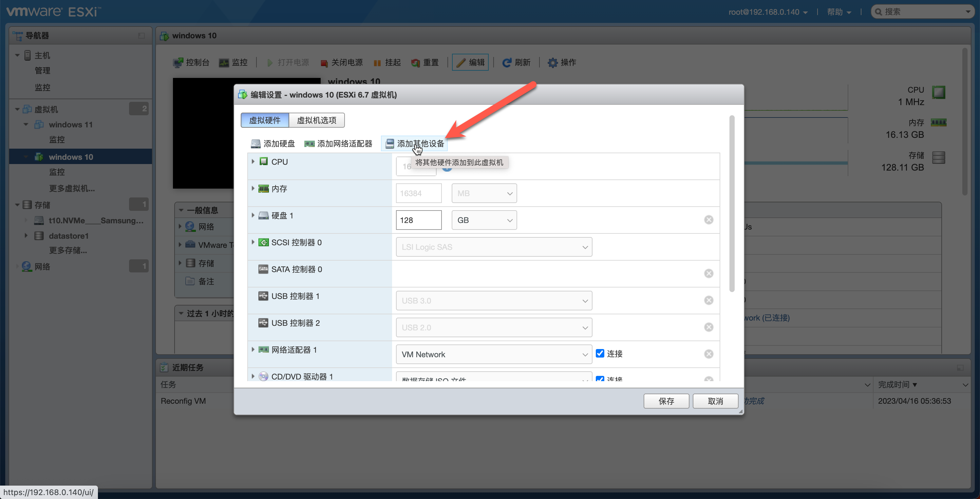Switch to VM Options (虚拟机选项) tab
Viewport: 980px width, 499px height.
click(316, 120)
